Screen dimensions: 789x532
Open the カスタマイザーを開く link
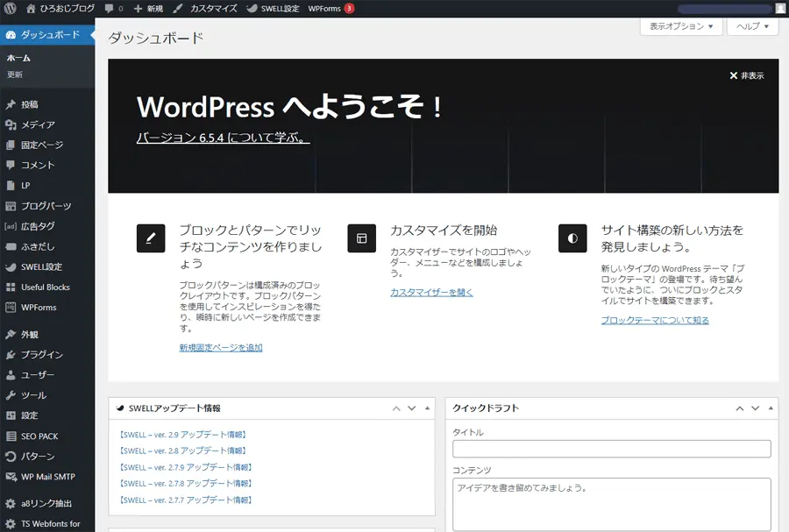431,292
